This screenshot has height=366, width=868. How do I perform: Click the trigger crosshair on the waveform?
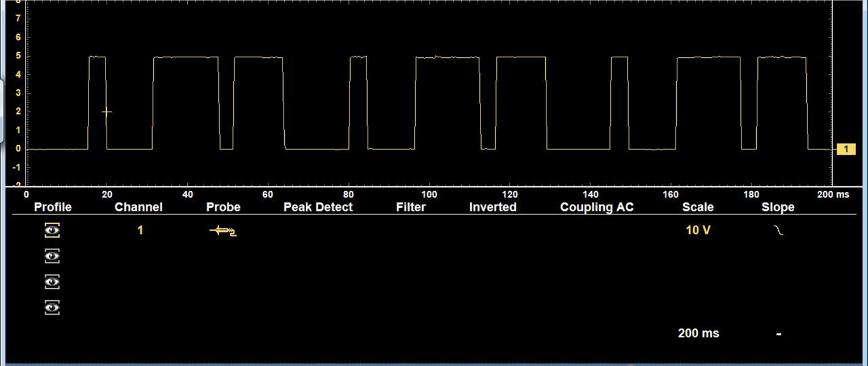[107, 112]
